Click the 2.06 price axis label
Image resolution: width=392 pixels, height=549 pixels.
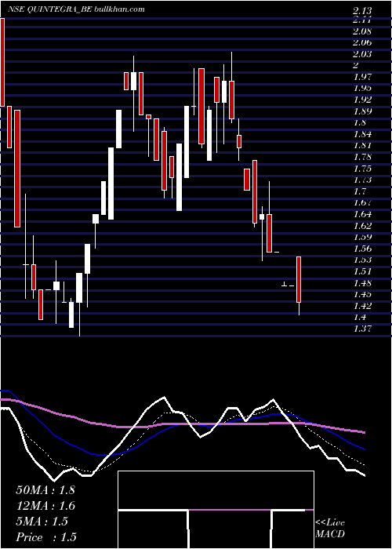362,42
